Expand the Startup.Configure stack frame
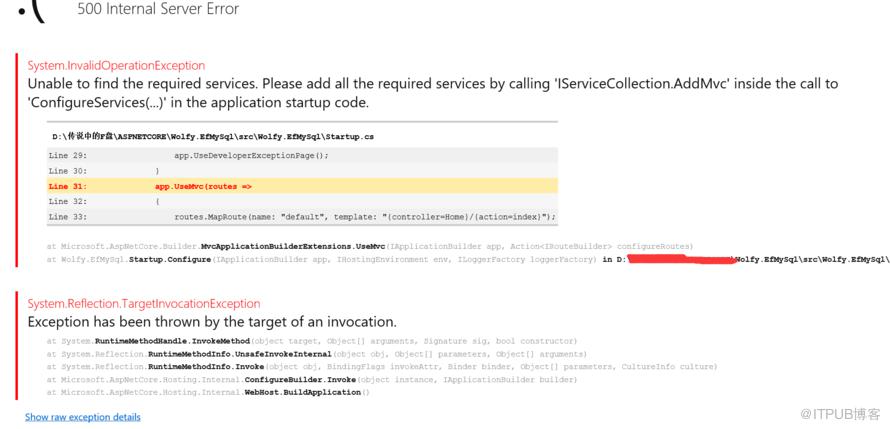 468,260
